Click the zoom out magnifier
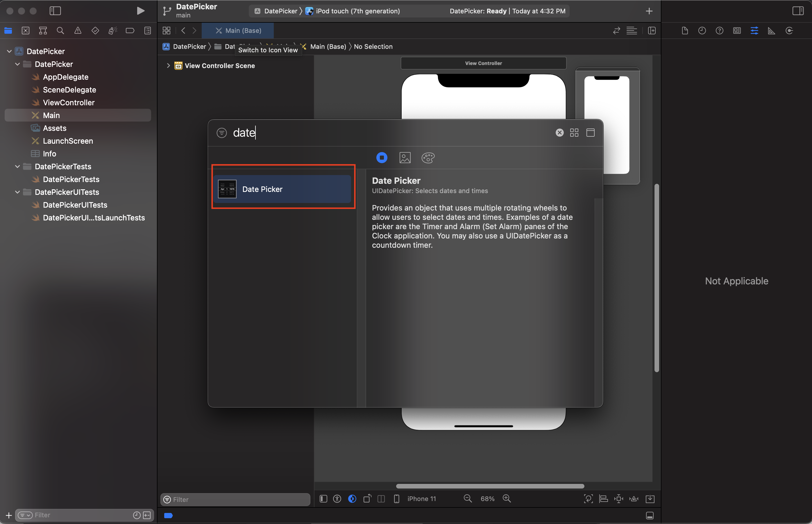Screen dimensions: 812x524 pos(468,498)
